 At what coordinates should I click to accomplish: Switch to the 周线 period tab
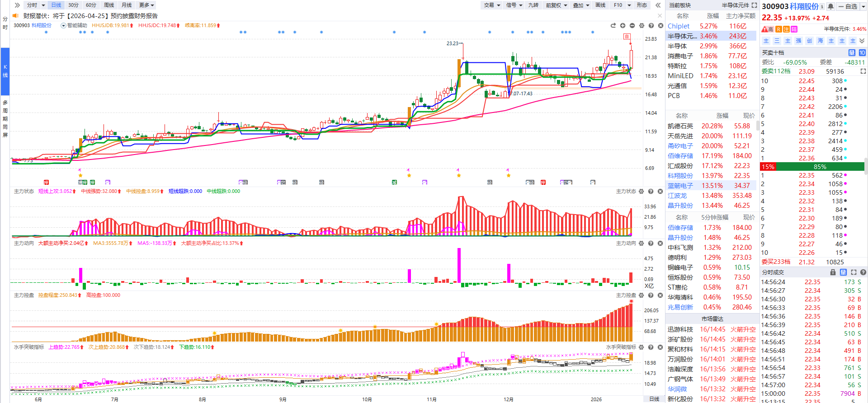coord(109,5)
